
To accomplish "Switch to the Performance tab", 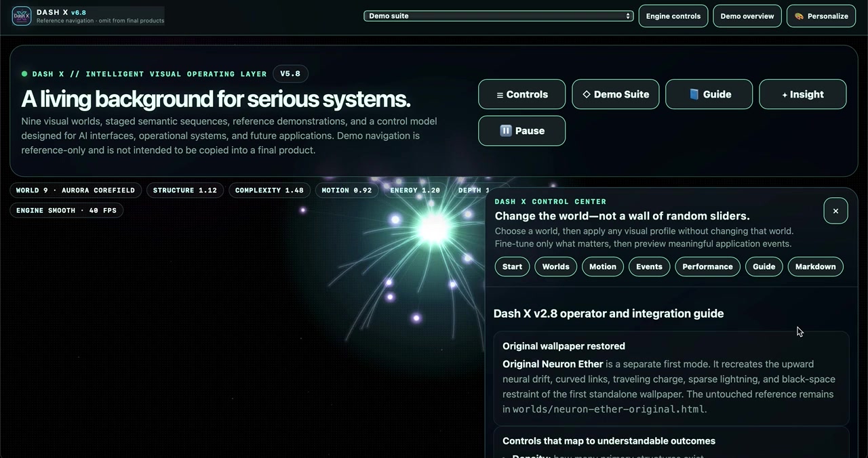I will (x=707, y=266).
